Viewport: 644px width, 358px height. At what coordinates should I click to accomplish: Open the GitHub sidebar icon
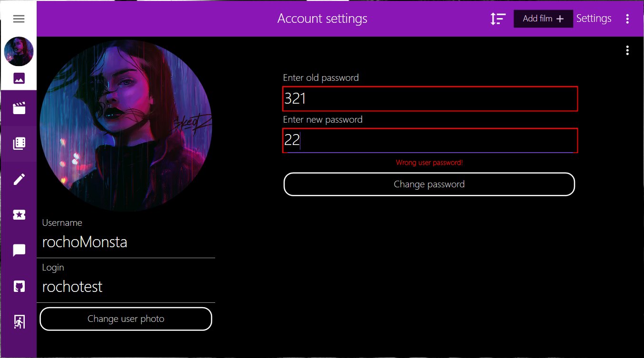point(19,286)
